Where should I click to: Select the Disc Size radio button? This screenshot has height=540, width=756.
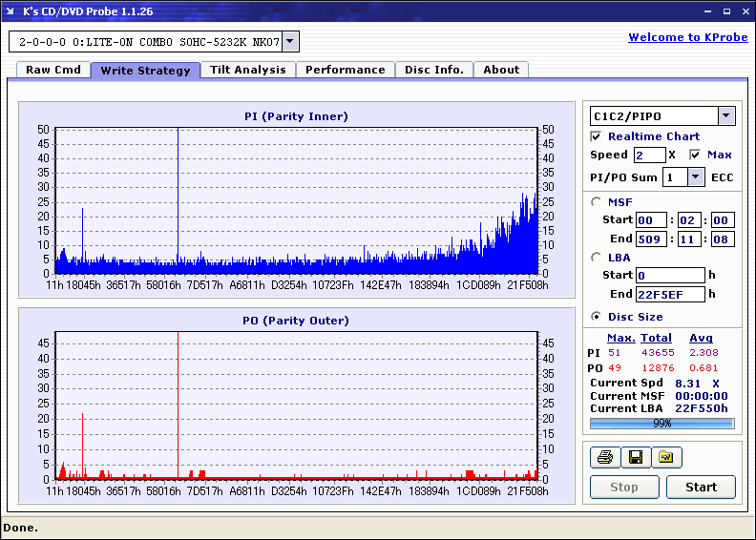[597, 317]
